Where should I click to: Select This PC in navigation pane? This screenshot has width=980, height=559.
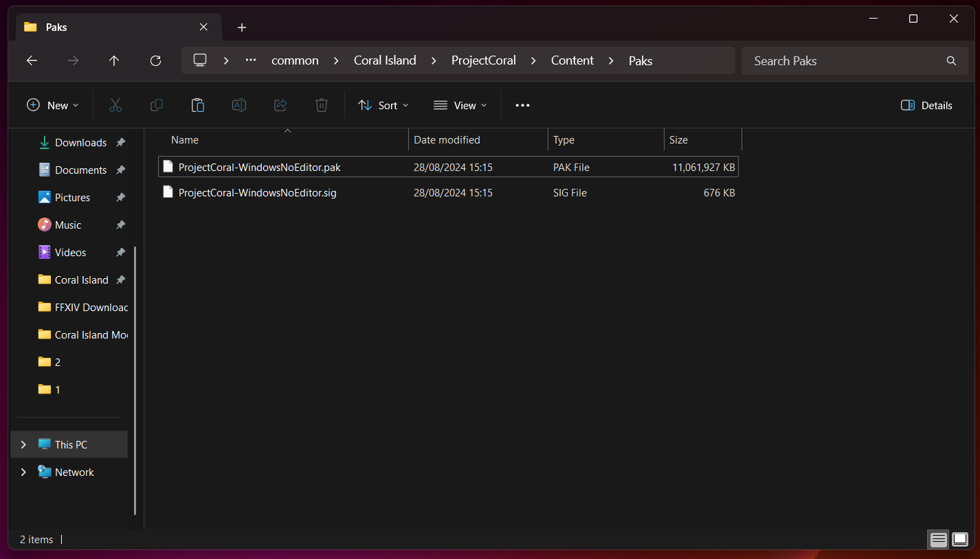[69, 444]
